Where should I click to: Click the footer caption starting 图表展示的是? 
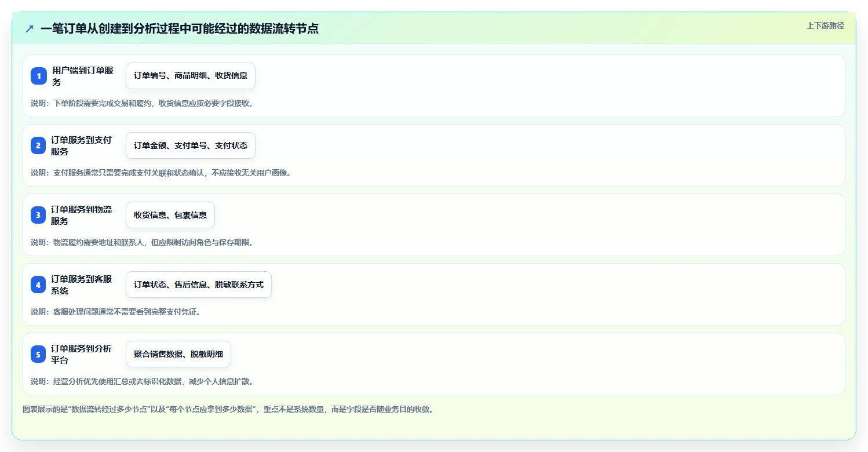tap(228, 409)
